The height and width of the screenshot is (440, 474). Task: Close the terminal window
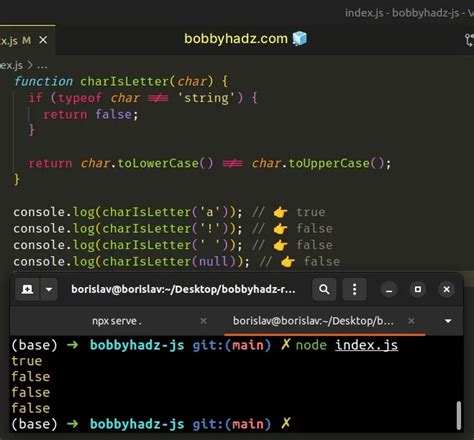[446, 289]
